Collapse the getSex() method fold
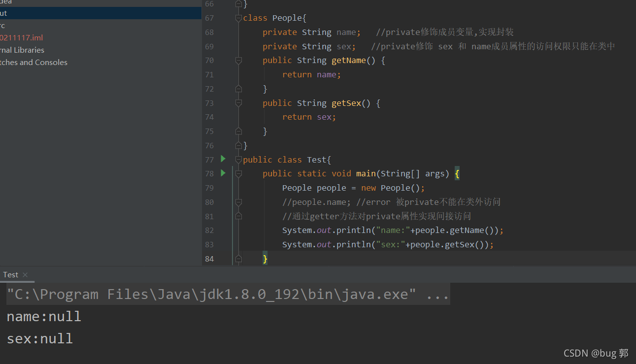The image size is (636, 364). coord(239,103)
